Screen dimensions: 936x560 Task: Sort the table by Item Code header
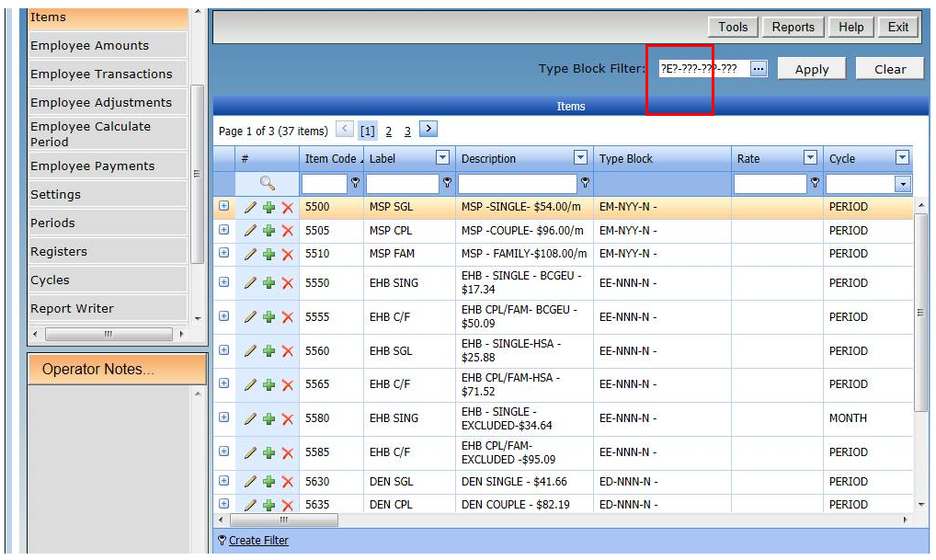tap(331, 159)
